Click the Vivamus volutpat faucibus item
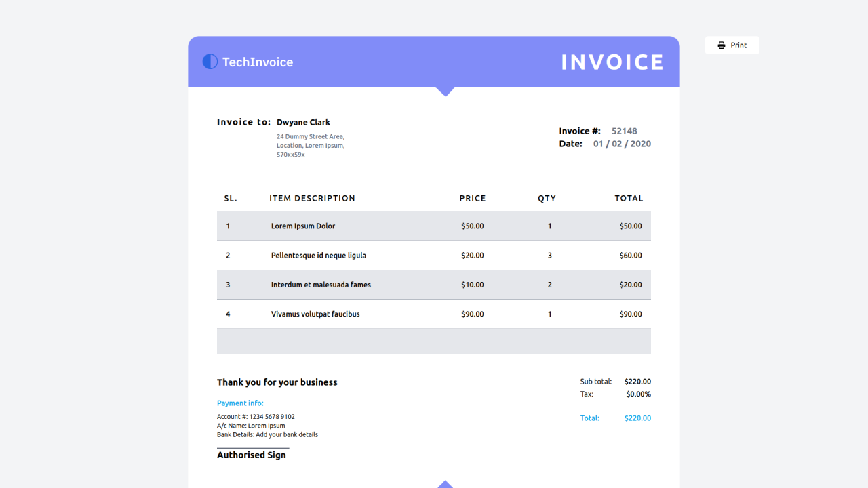This screenshot has height=488, width=868. click(x=315, y=314)
